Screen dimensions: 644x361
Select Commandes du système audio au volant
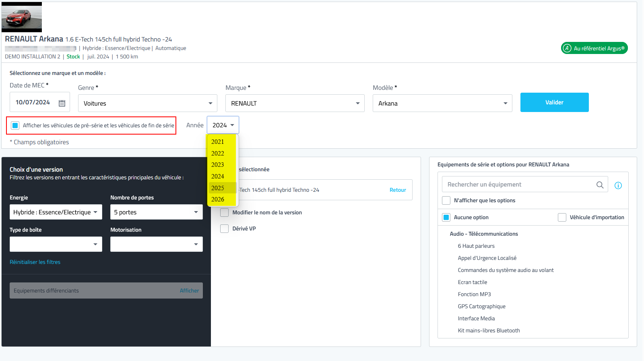pyautogui.click(x=506, y=270)
